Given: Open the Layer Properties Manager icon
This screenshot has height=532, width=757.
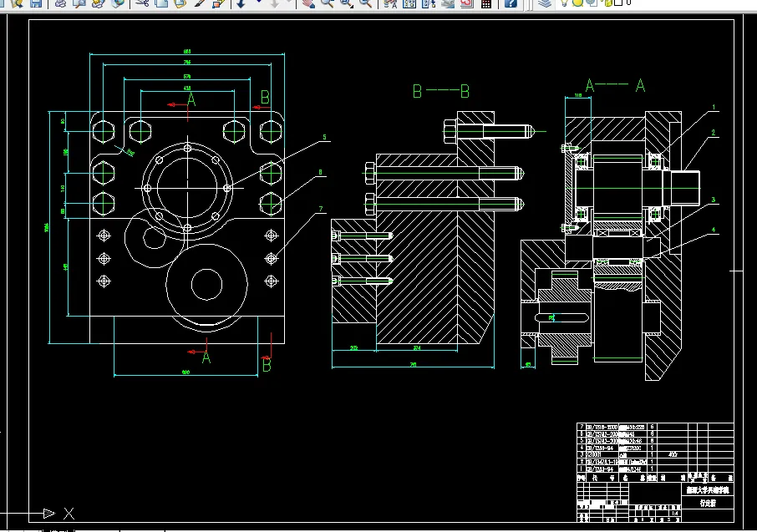Looking at the screenshot, I should 545,3.
